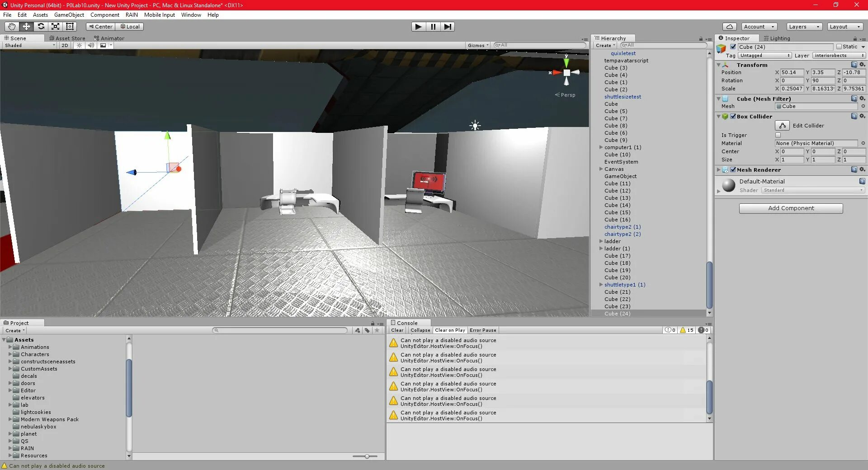The height and width of the screenshot is (470, 868).
Task: Search by type in Project panel
Action: coord(358,330)
